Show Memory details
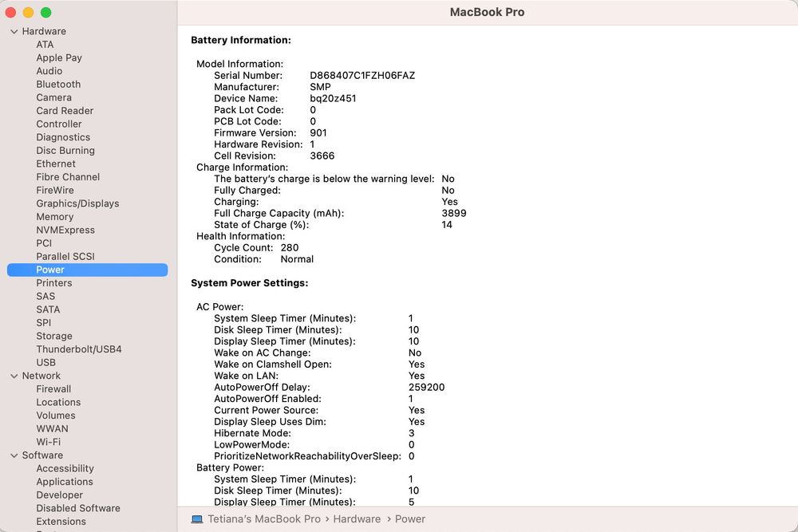The width and height of the screenshot is (798, 532). coord(55,217)
